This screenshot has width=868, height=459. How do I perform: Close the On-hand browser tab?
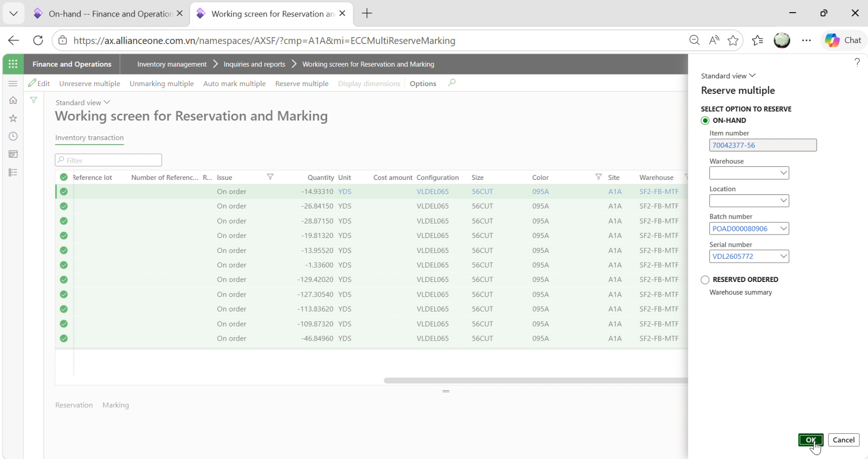tap(180, 14)
